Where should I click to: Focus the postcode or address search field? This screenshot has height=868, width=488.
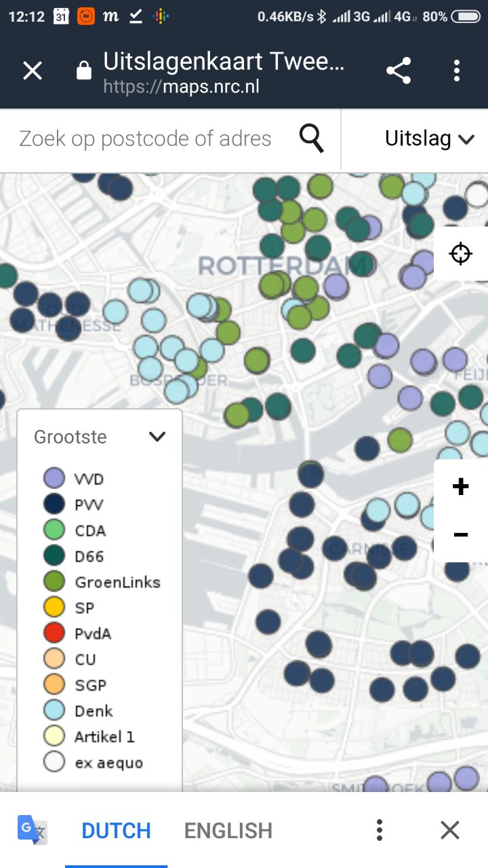[145, 139]
